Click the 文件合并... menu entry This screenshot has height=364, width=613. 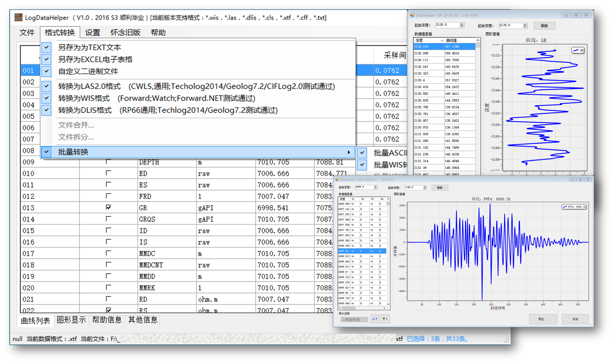pos(76,125)
